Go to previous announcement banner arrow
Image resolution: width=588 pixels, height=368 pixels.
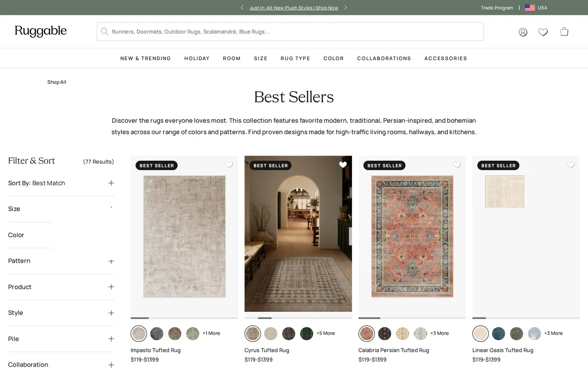click(242, 7)
